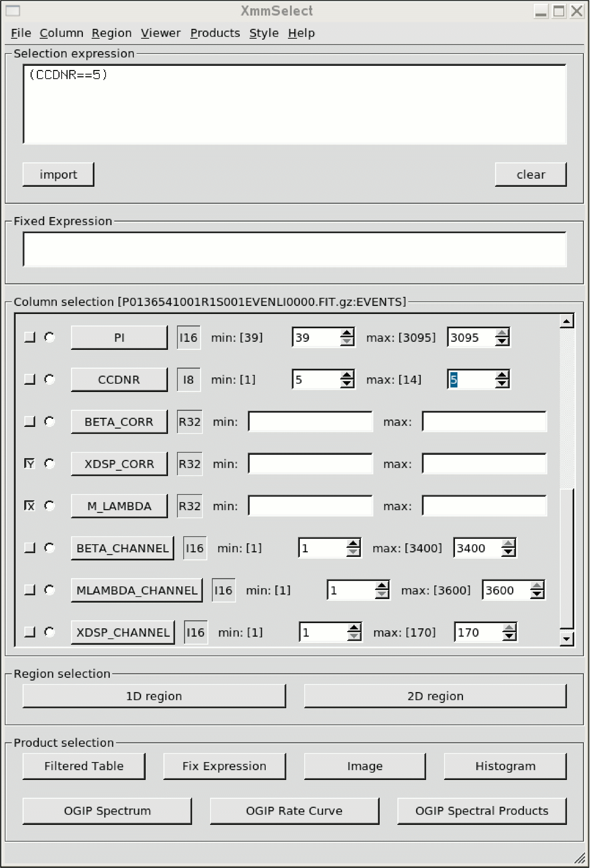Click the M_LAMBDA column button
This screenshot has width=590, height=868.
[119, 506]
